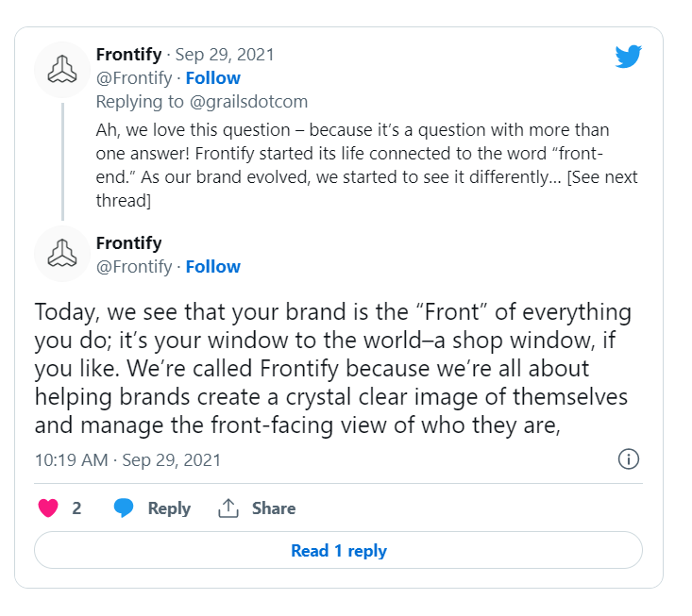Click the Share text label

[274, 508]
